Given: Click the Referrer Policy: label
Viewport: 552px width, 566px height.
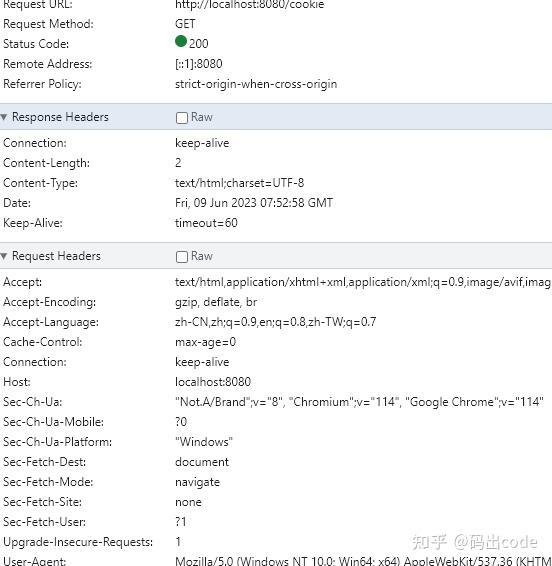Looking at the screenshot, I should coord(42,84).
